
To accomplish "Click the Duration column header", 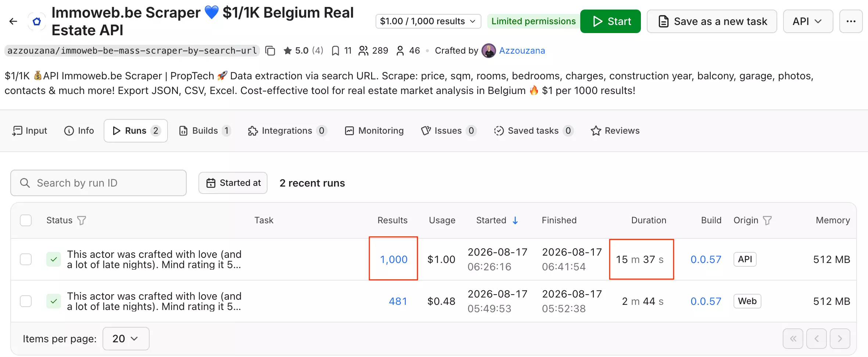I will click(649, 220).
